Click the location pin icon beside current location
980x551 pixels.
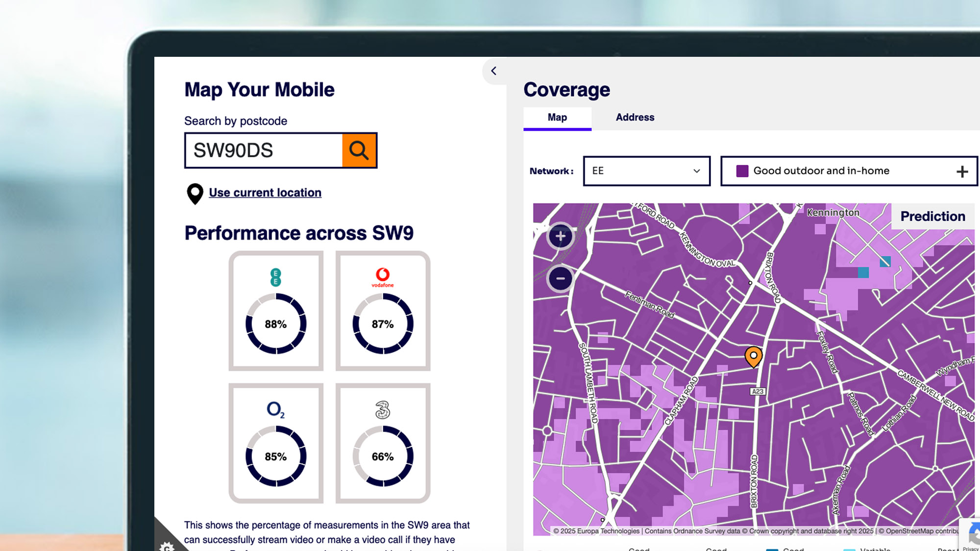tap(194, 193)
